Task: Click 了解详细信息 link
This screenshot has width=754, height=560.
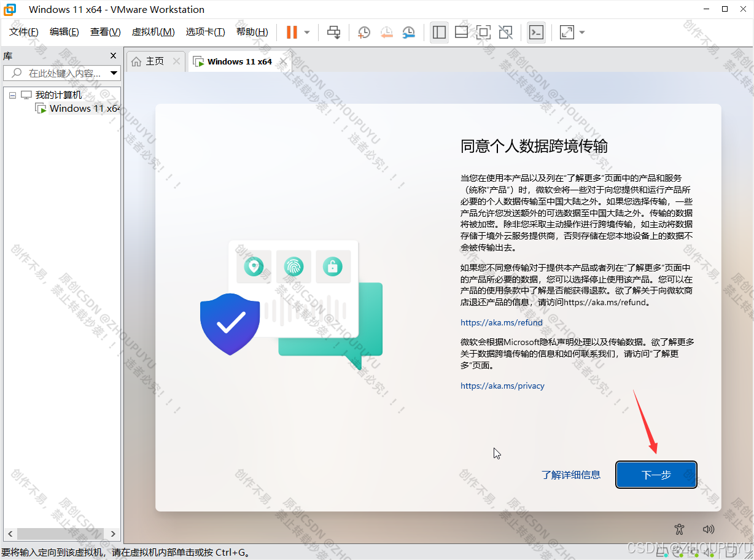Action: [571, 475]
